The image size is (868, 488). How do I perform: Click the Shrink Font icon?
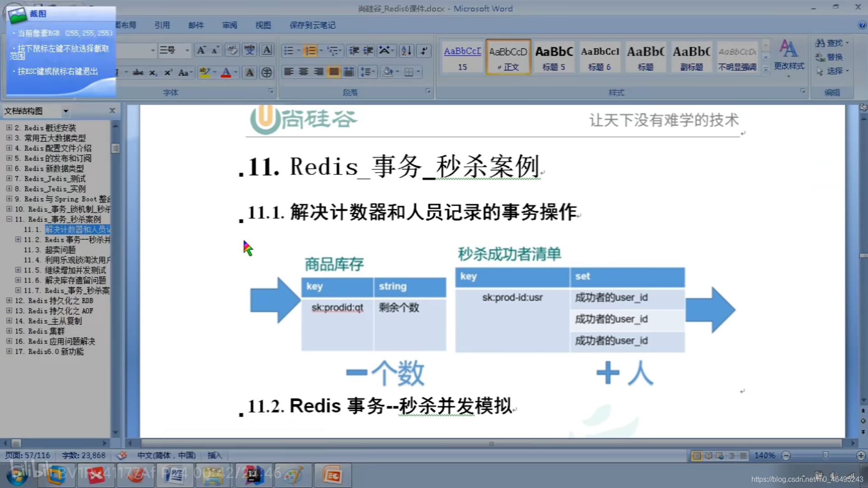[x=215, y=51]
